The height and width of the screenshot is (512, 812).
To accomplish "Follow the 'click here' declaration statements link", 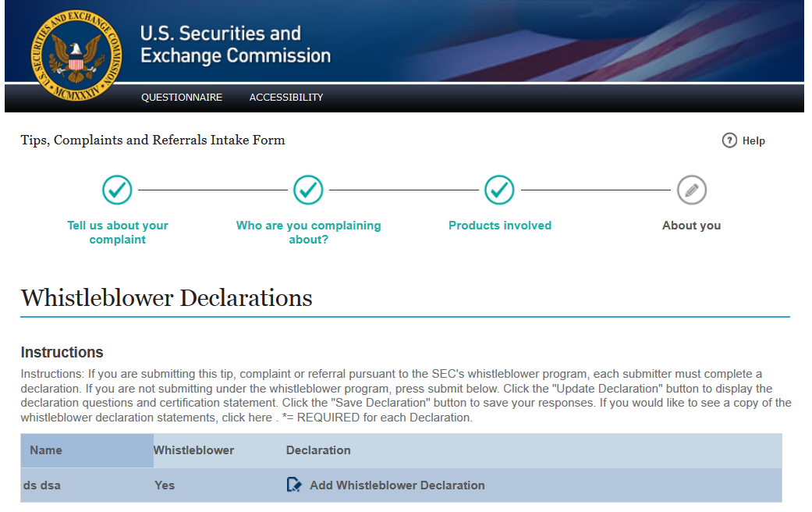I will [249, 418].
